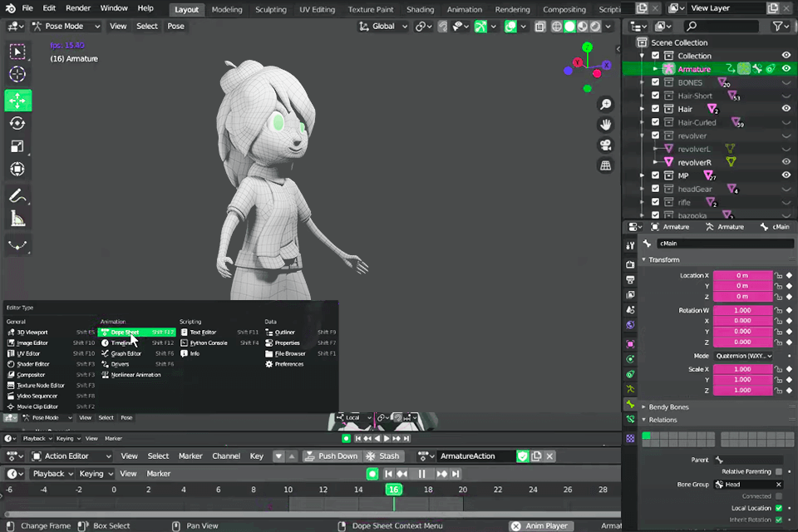The width and height of the screenshot is (798, 532).
Task: Open the Action Editor mode dropdown
Action: pos(71,456)
